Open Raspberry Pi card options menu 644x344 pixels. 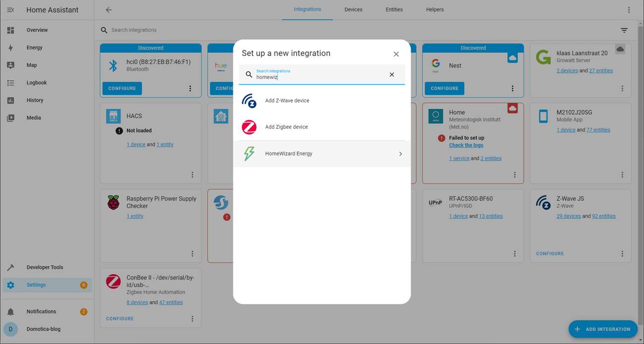[x=193, y=254]
